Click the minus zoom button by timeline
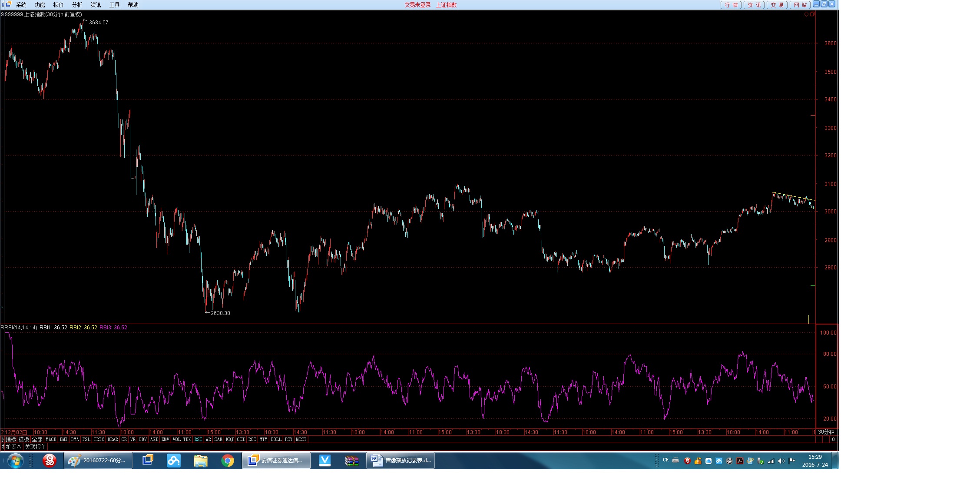This screenshot has height=494, width=980. [826, 439]
